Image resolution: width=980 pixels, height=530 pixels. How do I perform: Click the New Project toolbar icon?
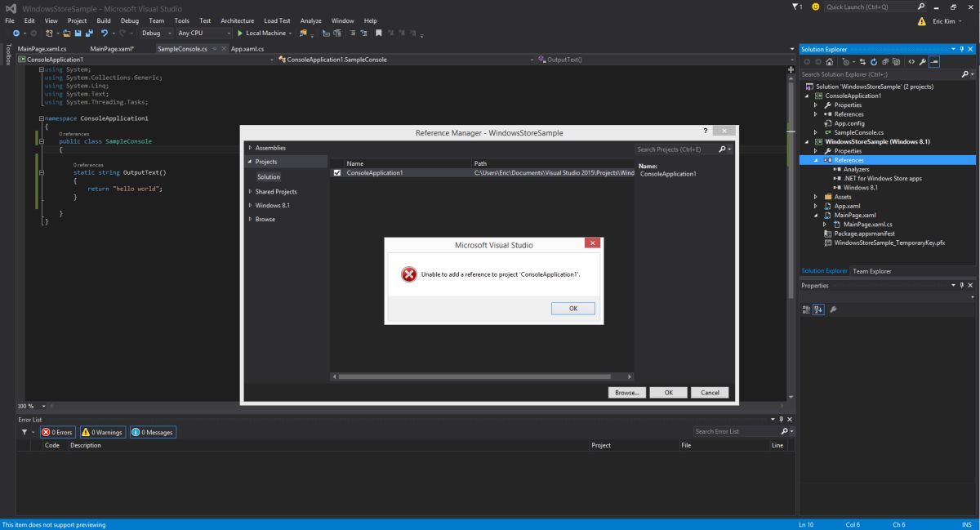(51, 33)
